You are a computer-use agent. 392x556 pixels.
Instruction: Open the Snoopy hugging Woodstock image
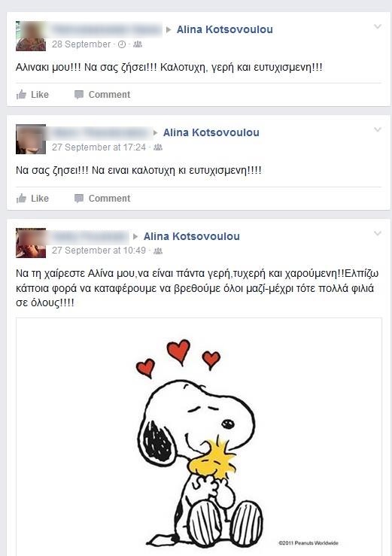tap(199, 437)
